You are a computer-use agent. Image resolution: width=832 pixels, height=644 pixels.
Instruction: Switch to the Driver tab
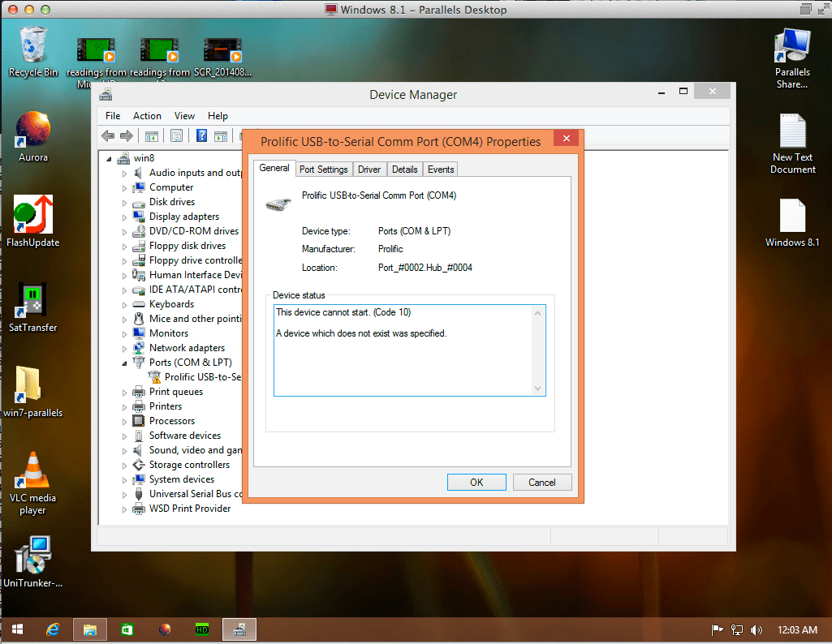click(369, 169)
